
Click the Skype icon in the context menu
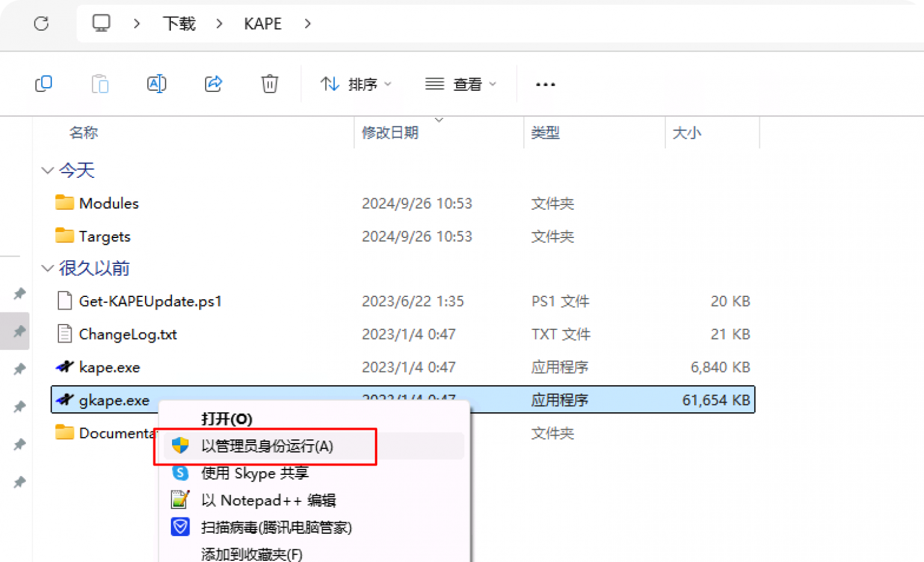pyautogui.click(x=179, y=473)
